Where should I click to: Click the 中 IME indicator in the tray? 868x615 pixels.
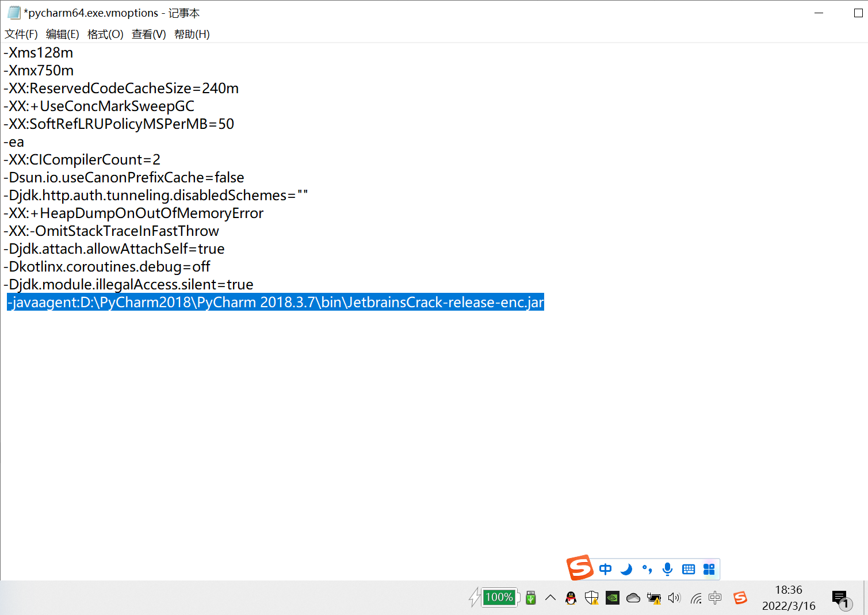click(x=715, y=598)
